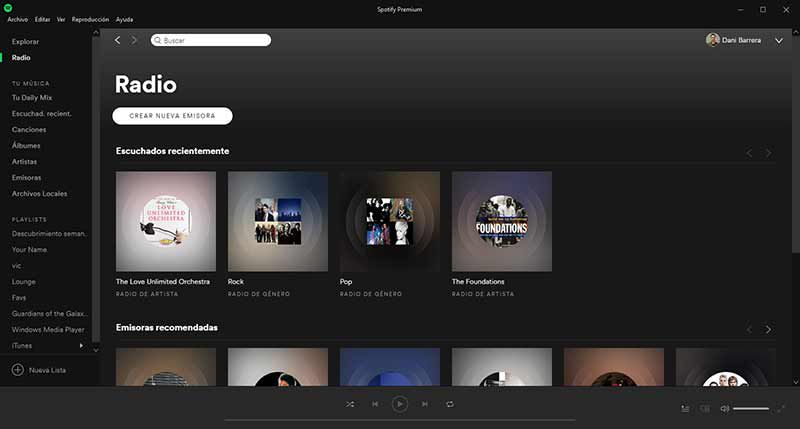Open the Pop genre radio cover
This screenshot has height=429, width=800.
coord(390,221)
